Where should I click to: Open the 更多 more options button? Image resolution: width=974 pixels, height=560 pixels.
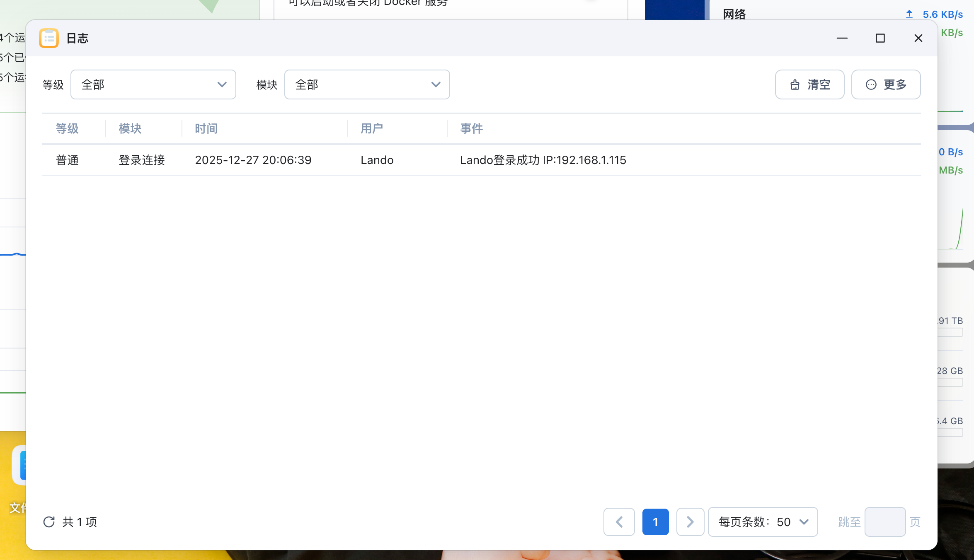click(x=886, y=84)
